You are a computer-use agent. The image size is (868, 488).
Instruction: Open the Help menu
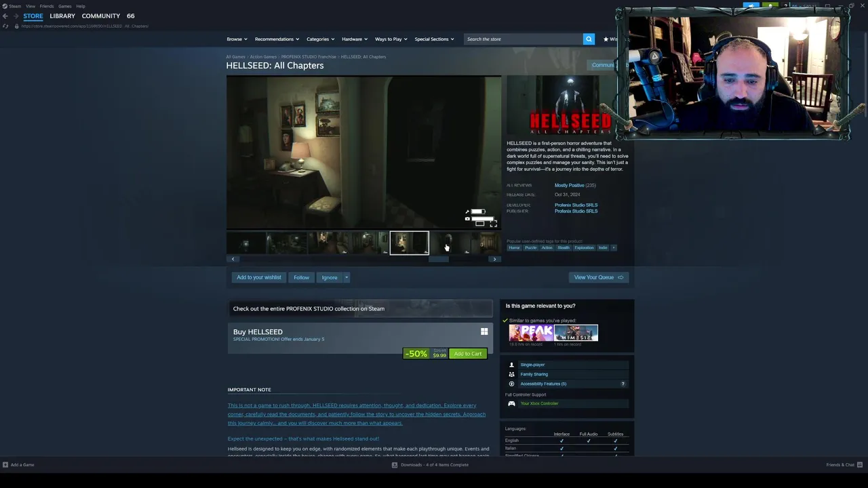coord(81,6)
